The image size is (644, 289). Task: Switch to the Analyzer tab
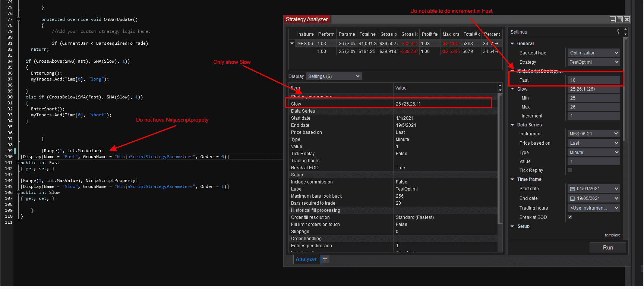point(306,259)
